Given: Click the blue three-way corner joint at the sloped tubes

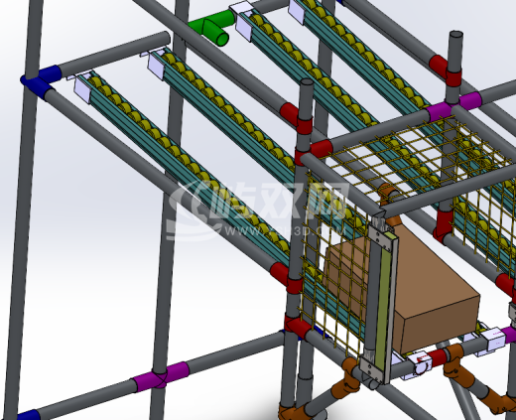Looking at the screenshot, I should 41,81.
